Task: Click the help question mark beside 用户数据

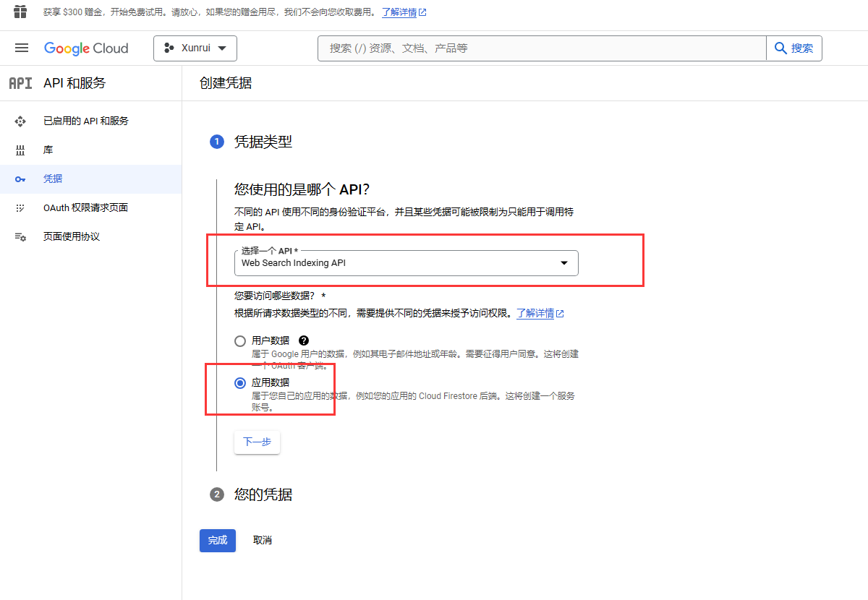Action: tap(304, 340)
